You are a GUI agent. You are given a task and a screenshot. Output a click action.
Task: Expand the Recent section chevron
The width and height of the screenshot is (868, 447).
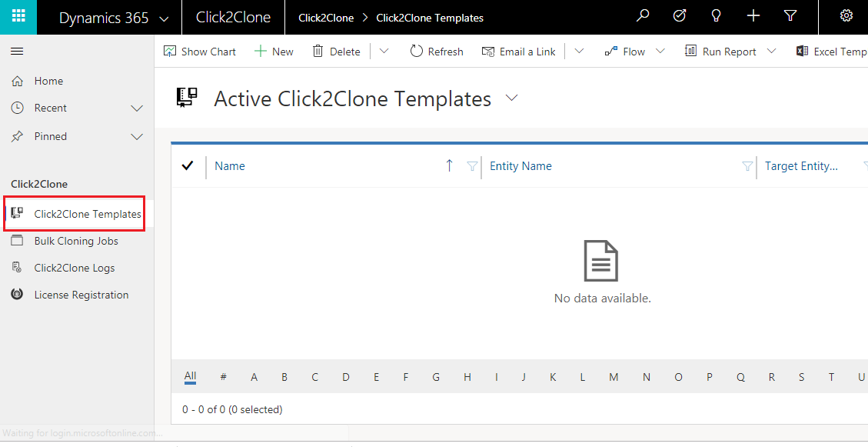coord(137,108)
